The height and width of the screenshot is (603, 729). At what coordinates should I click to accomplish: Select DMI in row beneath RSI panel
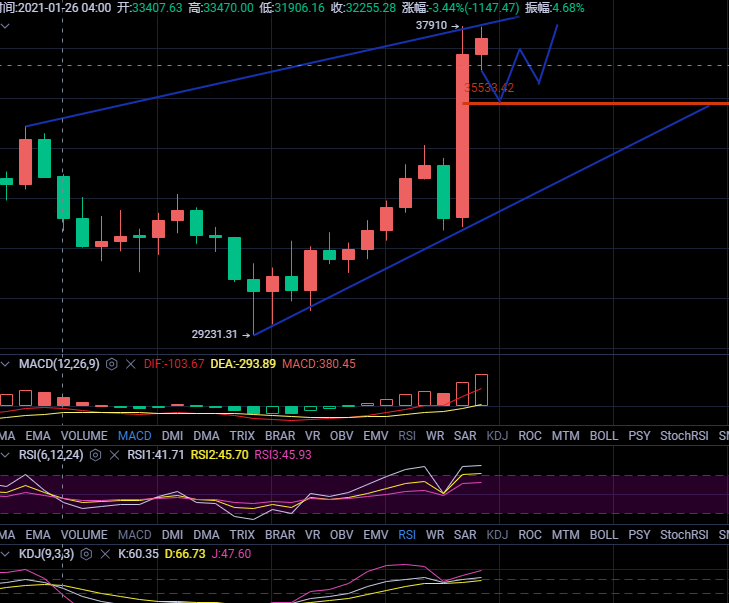(x=172, y=535)
